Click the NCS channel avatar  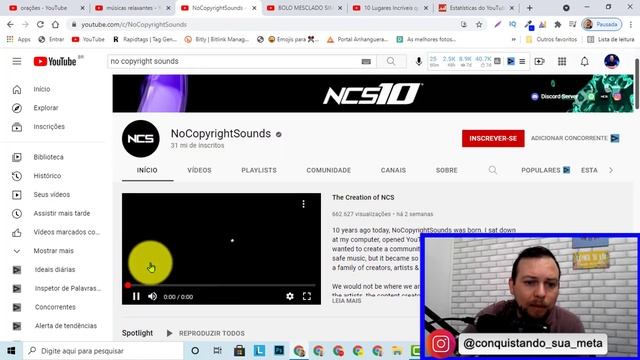click(141, 139)
